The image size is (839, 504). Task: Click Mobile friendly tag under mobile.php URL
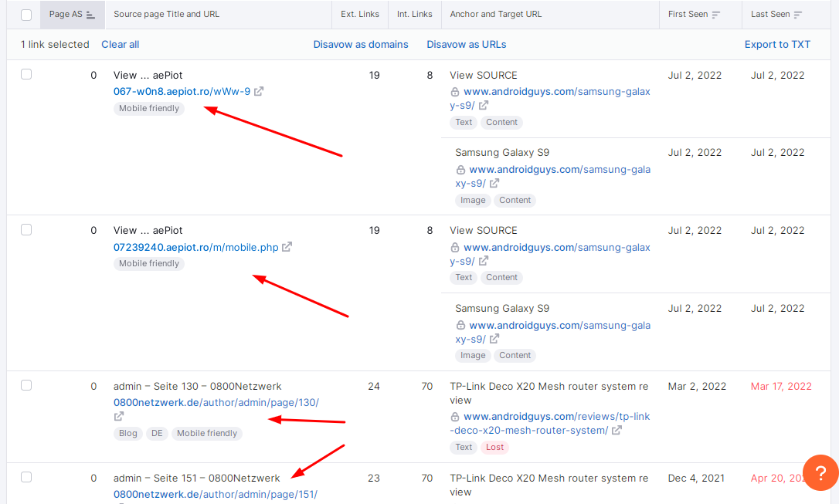[x=149, y=263]
